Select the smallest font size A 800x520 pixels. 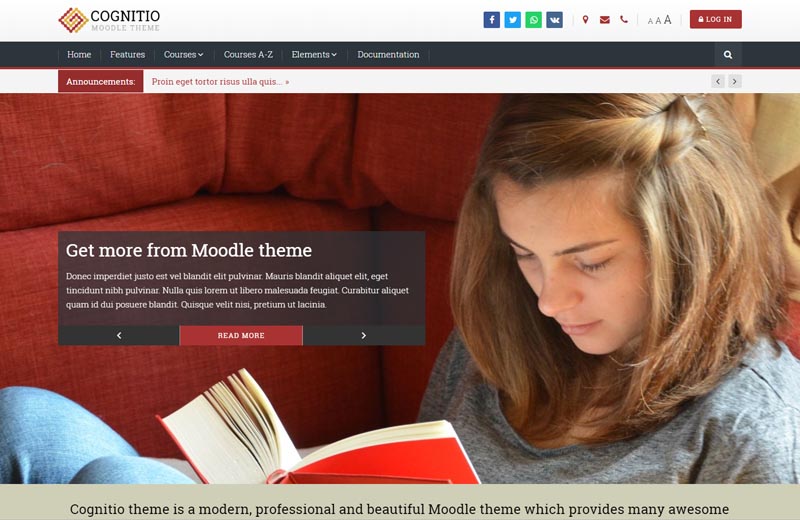point(650,21)
